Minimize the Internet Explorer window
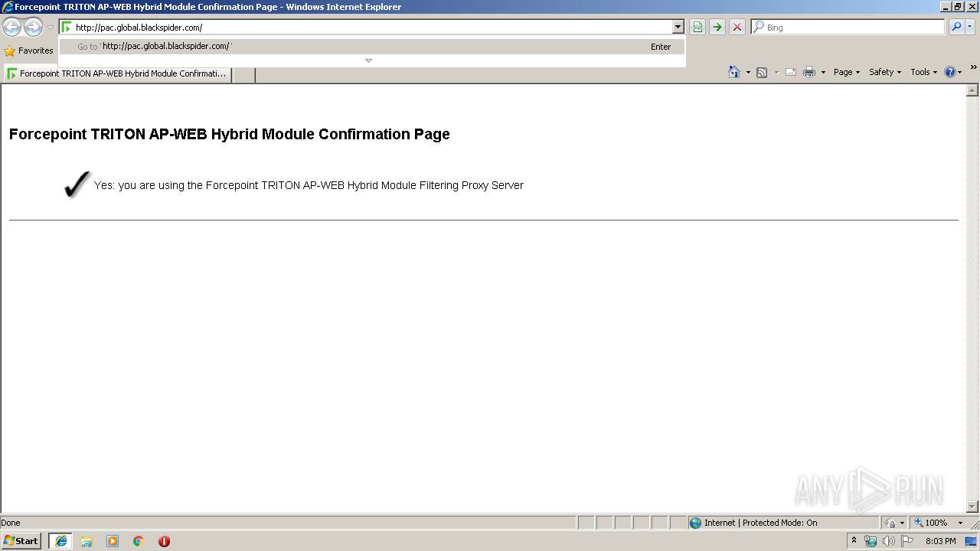The image size is (980, 551). (946, 6)
